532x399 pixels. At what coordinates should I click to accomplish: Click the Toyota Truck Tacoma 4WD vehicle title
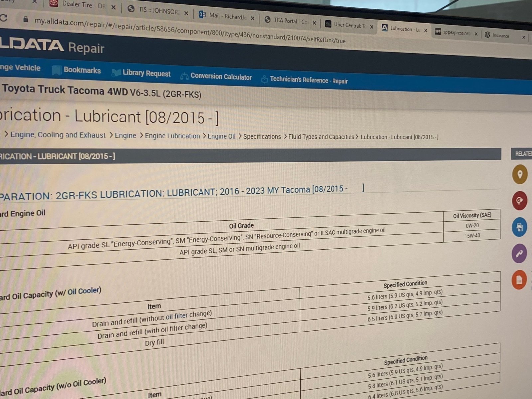(x=101, y=91)
